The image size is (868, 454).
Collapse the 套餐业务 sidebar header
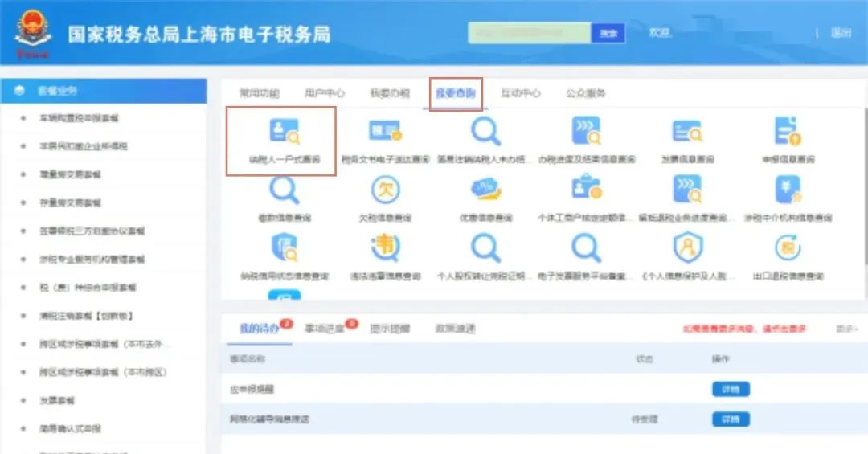(x=104, y=91)
